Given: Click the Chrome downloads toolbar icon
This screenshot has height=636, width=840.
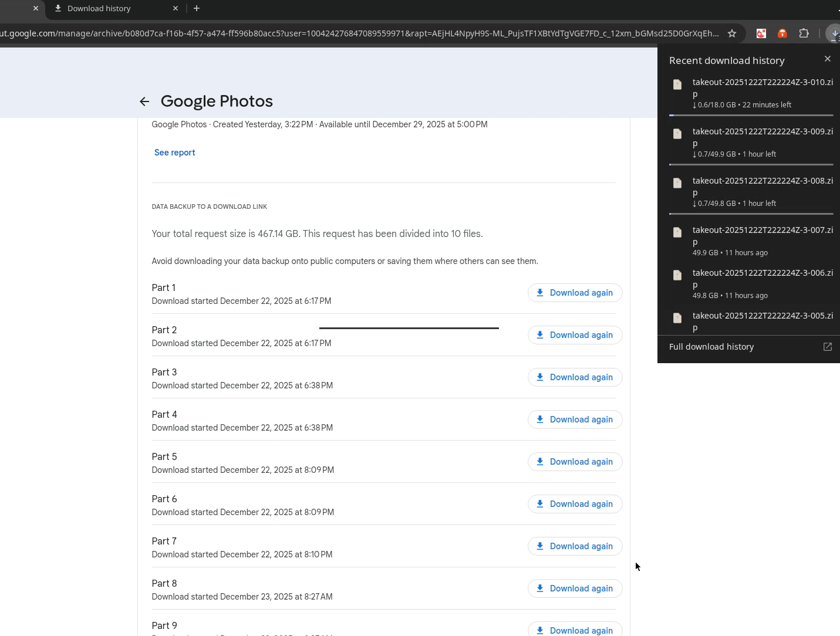Looking at the screenshot, I should (x=834, y=33).
